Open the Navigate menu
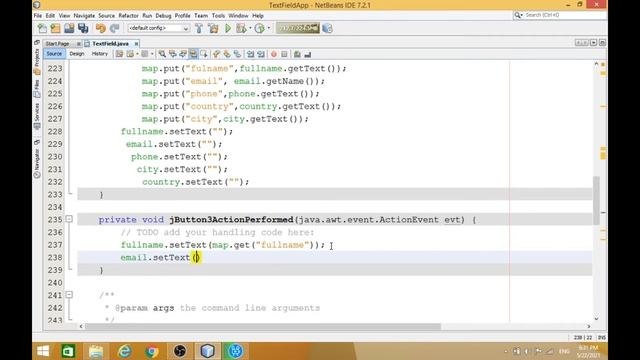The width and height of the screenshot is (640, 360). coord(84,16)
